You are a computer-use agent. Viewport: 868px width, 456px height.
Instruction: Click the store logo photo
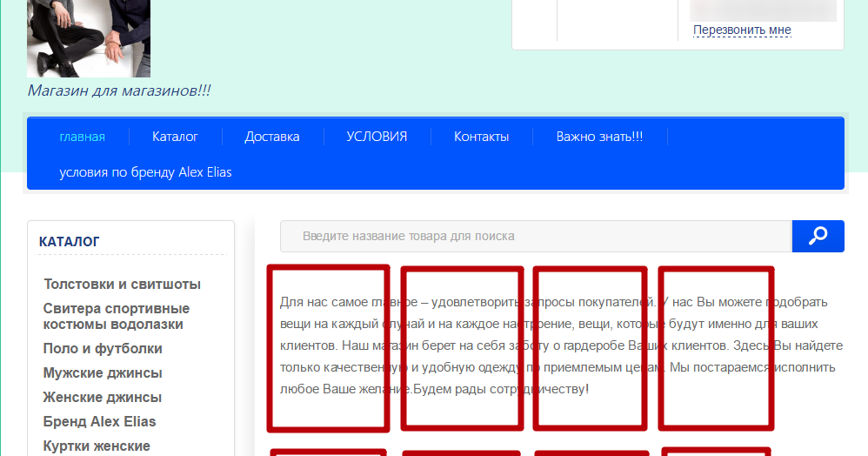89,38
